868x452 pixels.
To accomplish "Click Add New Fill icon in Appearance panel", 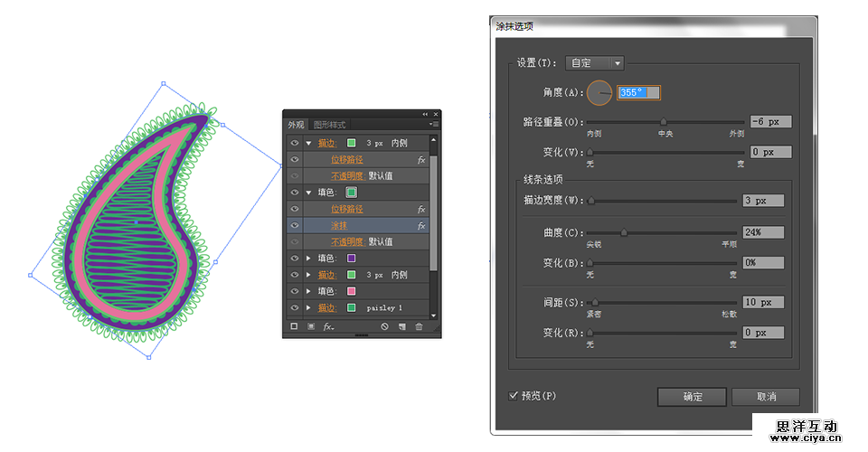I will (310, 326).
